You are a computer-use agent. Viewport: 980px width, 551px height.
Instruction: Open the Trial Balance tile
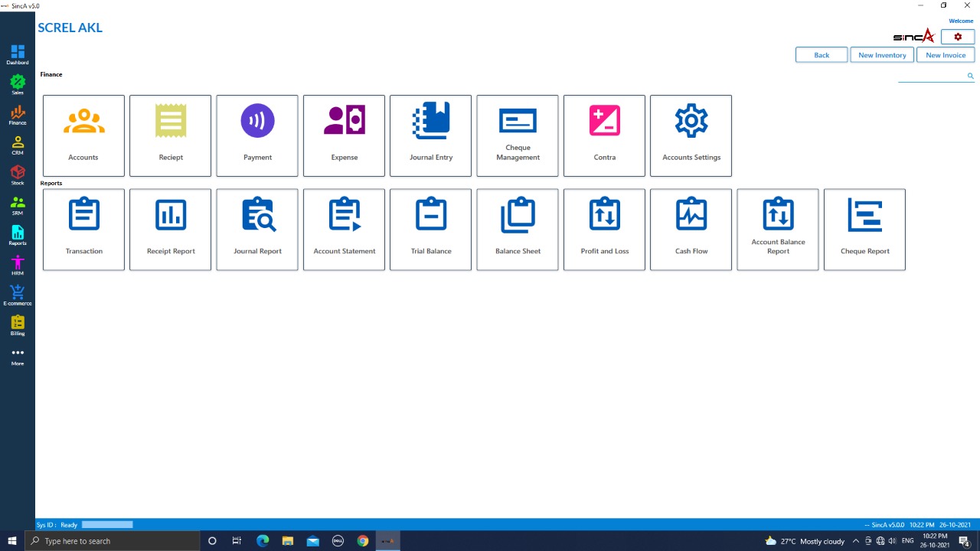click(431, 230)
